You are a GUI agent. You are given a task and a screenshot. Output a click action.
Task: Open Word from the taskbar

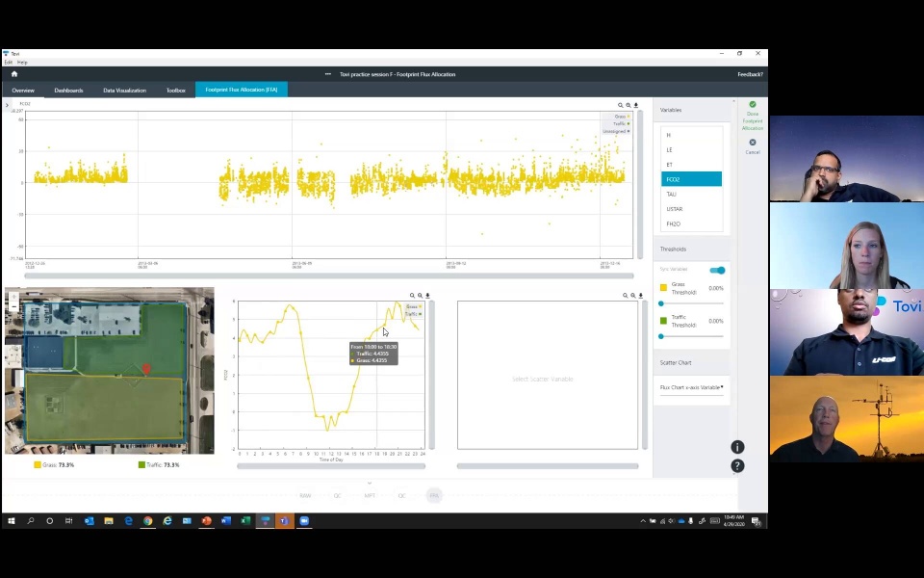pos(225,521)
